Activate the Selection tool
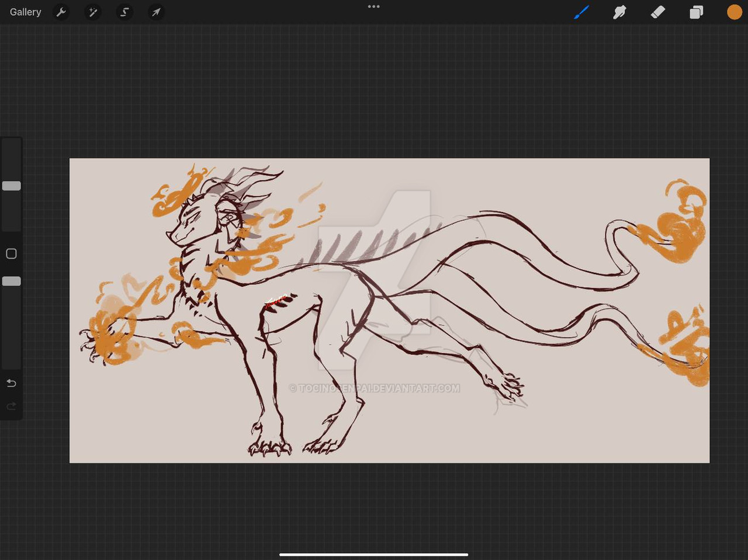748x560 pixels. point(124,12)
